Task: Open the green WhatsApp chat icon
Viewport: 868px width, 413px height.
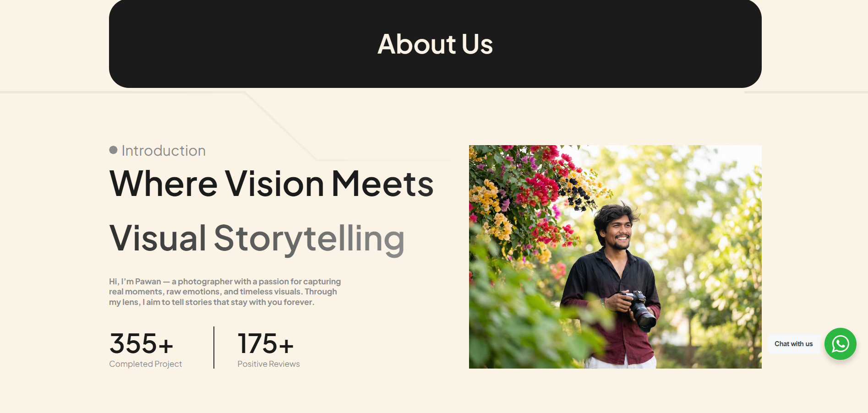Action: point(840,344)
